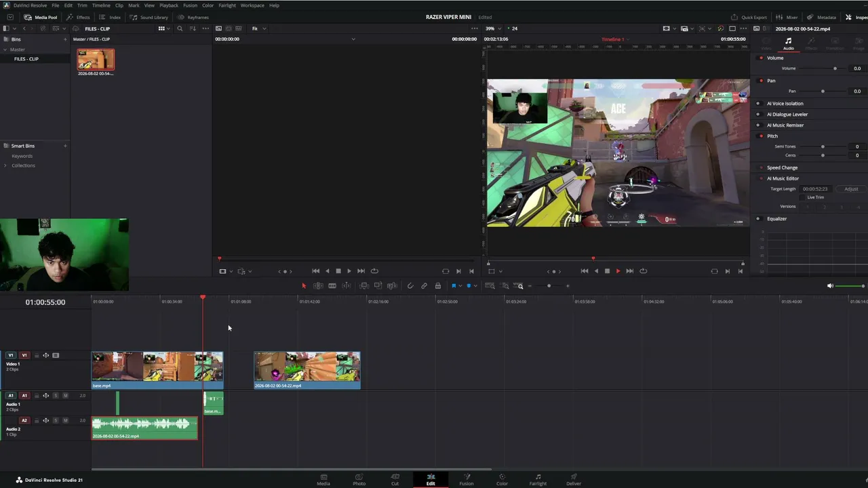This screenshot has width=868, height=488.
Task: Enable the Equalizer section
Action: pyautogui.click(x=758, y=219)
